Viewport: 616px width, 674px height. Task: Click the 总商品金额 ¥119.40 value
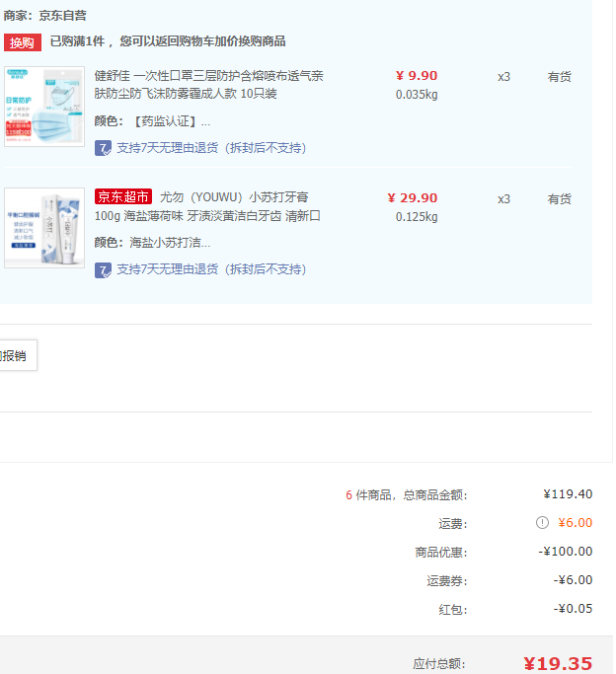[568, 494]
